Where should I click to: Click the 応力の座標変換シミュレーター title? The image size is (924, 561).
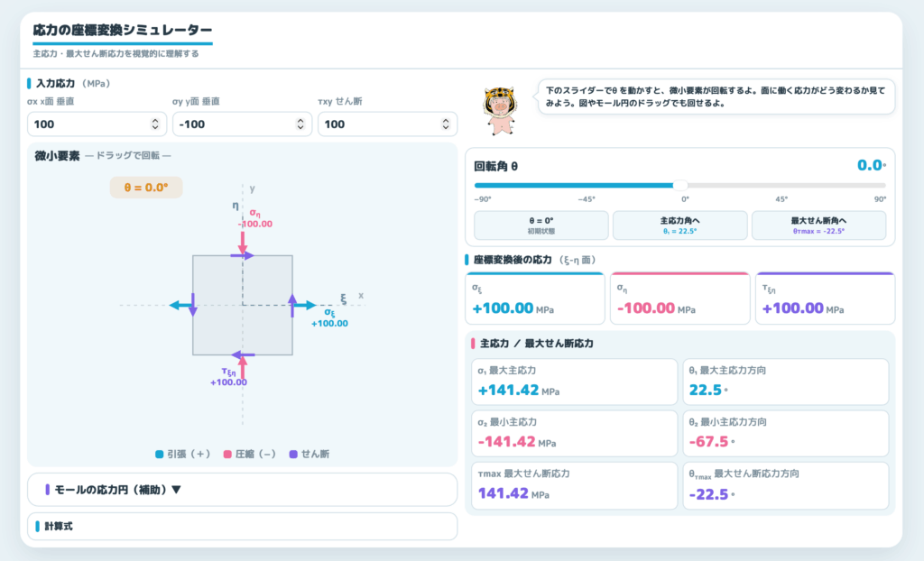pyautogui.click(x=123, y=30)
